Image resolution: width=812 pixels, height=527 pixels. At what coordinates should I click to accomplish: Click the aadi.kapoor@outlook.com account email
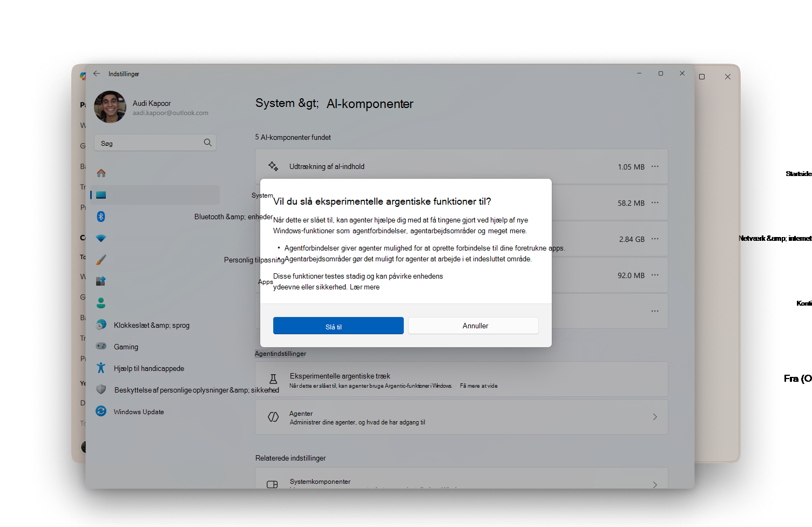coord(171,113)
